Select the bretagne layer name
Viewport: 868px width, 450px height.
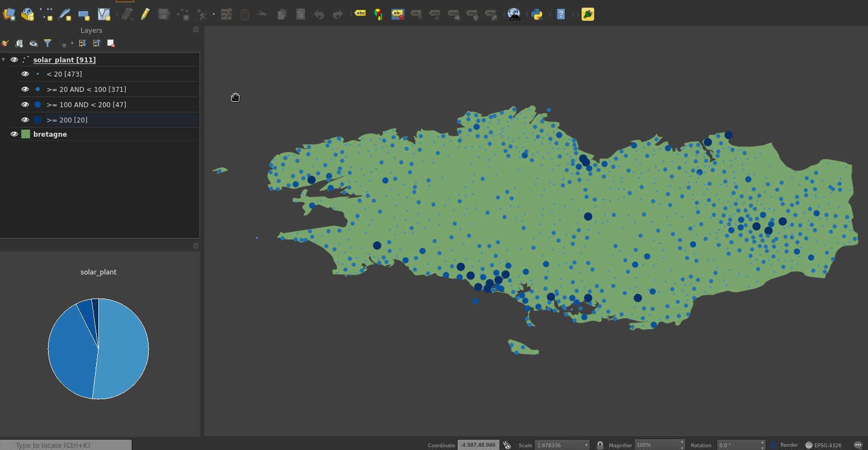click(50, 134)
